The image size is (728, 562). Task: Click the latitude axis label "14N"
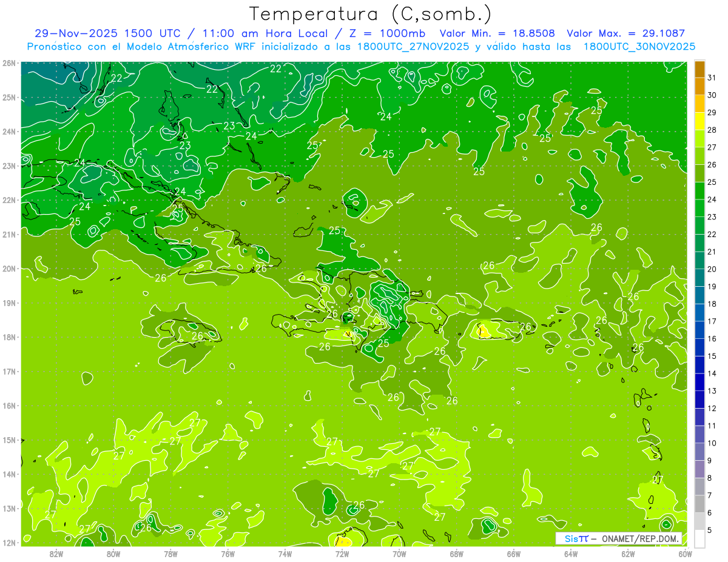click(x=9, y=474)
